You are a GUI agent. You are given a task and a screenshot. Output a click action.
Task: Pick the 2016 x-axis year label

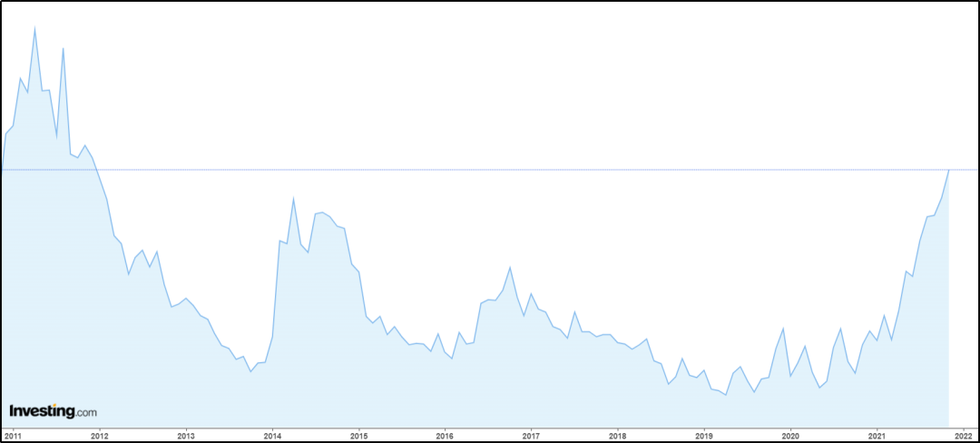(445, 435)
